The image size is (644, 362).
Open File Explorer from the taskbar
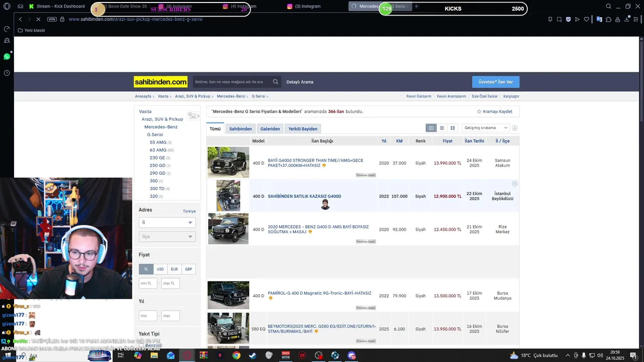(154, 355)
